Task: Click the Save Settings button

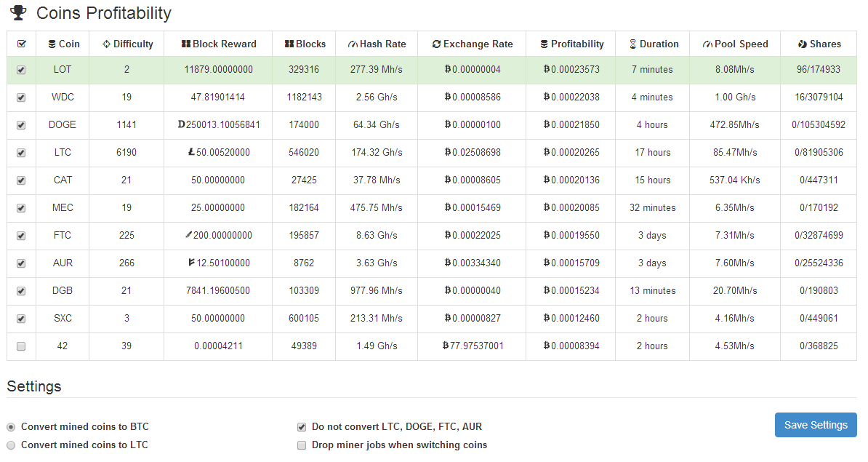Action: coord(816,425)
